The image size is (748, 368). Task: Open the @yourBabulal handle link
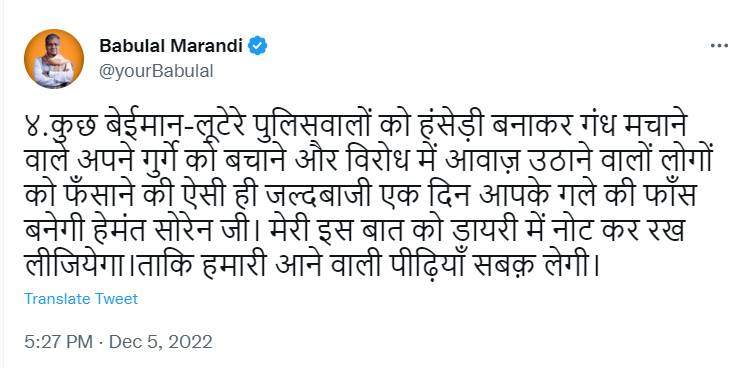(156, 72)
